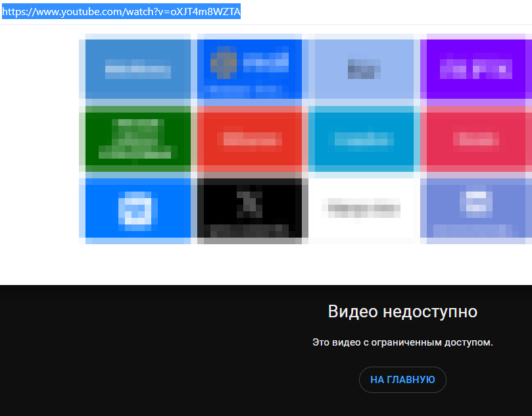Click the highlighted YouTube URL in the address bar
The image size is (532, 416).
click(122, 11)
